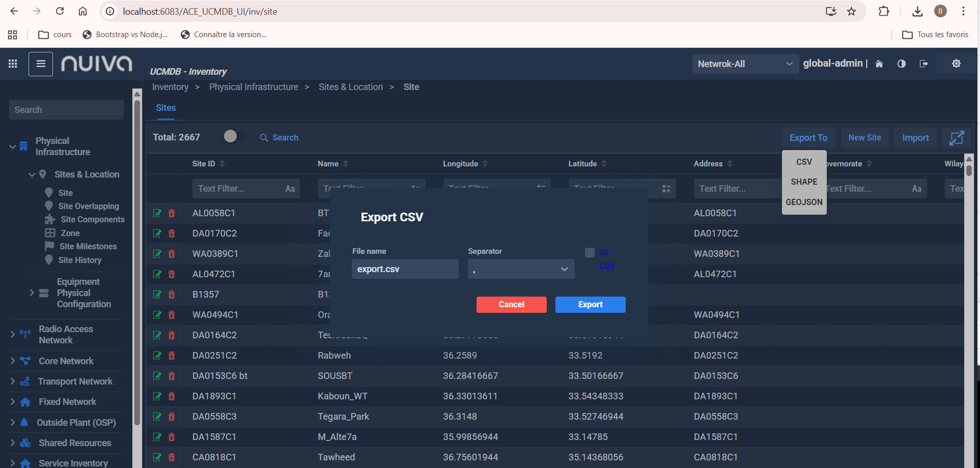Screen dimensions: 980x468
Task: Select GEOJSON export option
Action: pos(804,202)
